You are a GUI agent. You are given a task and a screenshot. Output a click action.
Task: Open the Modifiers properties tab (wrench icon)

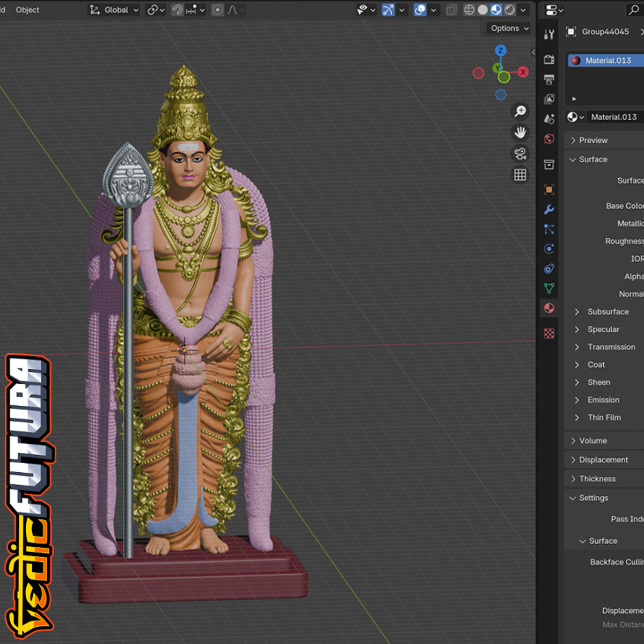tap(548, 209)
